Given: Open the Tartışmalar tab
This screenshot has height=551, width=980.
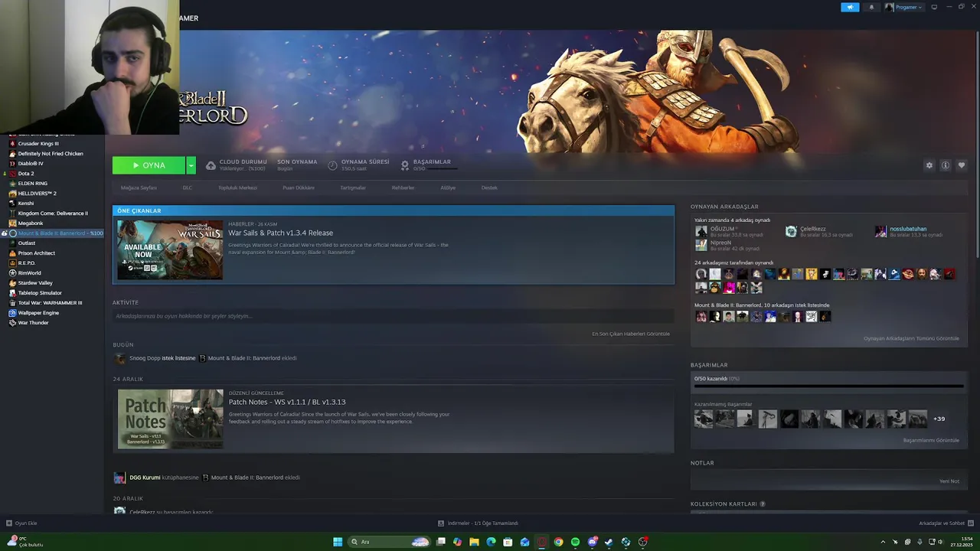Looking at the screenshot, I should [353, 187].
